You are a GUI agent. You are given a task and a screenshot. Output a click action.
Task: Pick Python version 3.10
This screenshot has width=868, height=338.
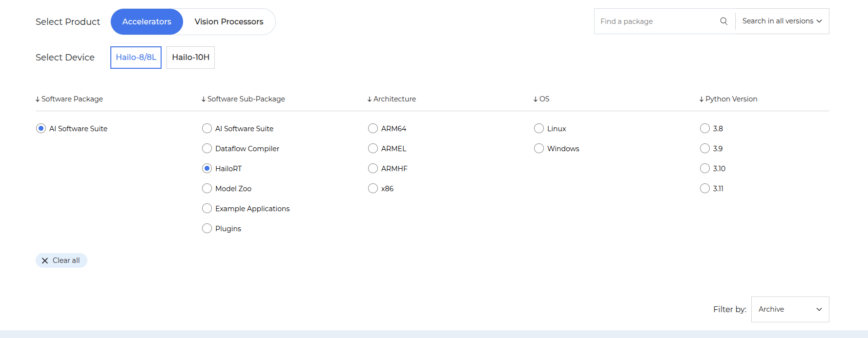705,169
